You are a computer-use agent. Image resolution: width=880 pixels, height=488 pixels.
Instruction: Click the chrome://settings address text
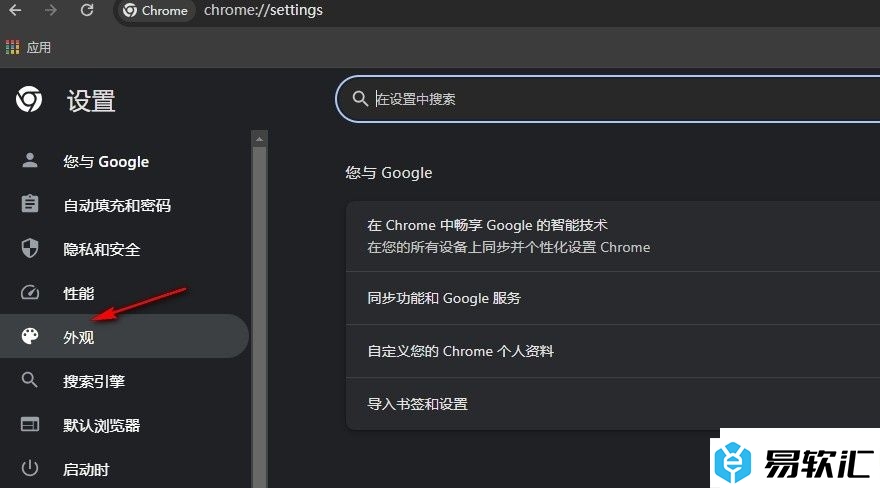coord(263,10)
